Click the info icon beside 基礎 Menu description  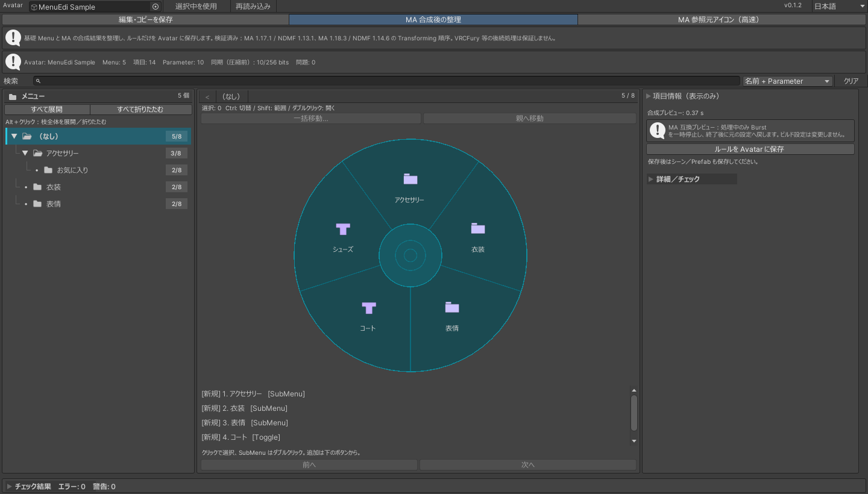tap(13, 37)
